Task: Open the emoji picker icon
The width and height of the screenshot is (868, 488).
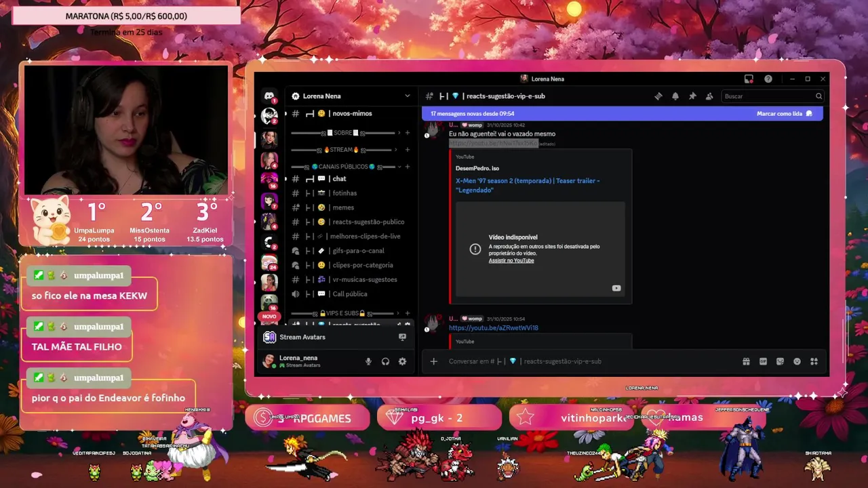Action: [797, 361]
